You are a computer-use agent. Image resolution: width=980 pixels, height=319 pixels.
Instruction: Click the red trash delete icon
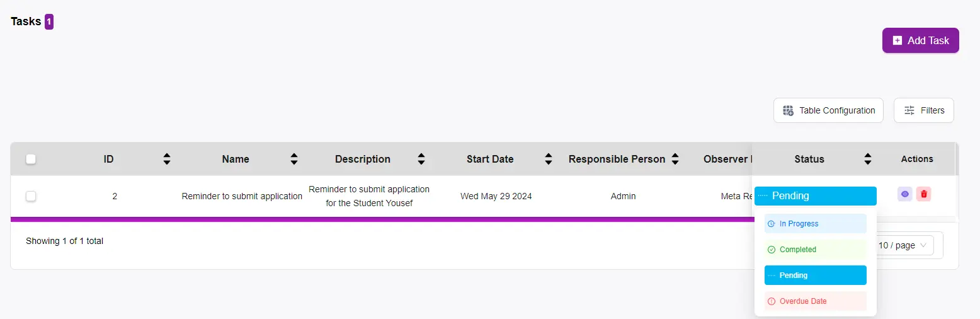pyautogui.click(x=923, y=194)
